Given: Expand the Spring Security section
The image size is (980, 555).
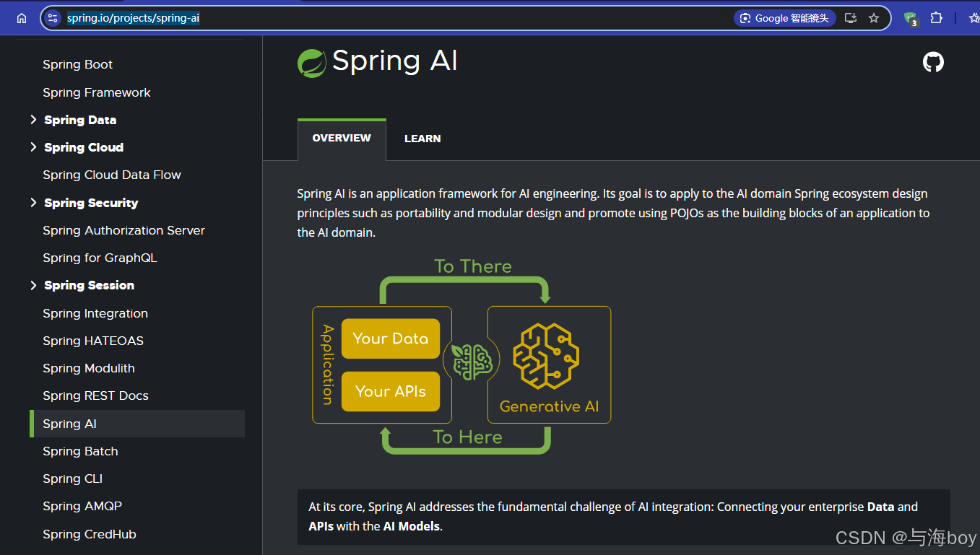Looking at the screenshot, I should (x=33, y=203).
